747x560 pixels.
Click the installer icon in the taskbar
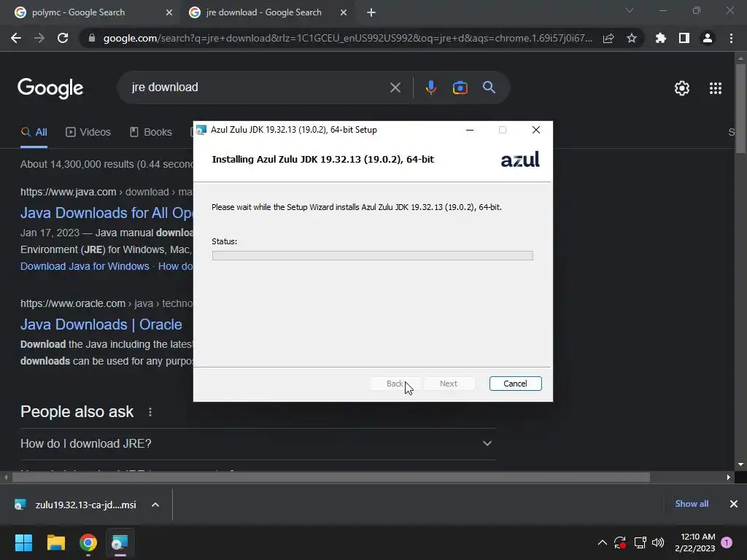pyautogui.click(x=120, y=542)
